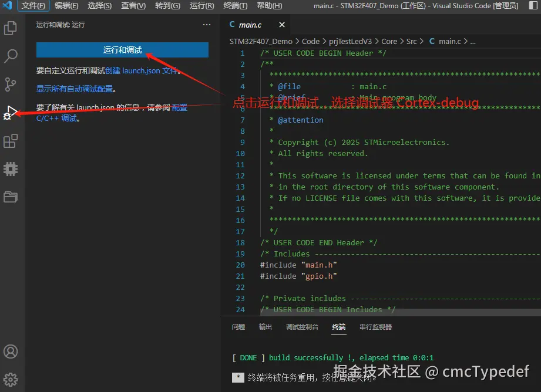Click STM32F407_Demo in the breadcrumb

coord(261,42)
